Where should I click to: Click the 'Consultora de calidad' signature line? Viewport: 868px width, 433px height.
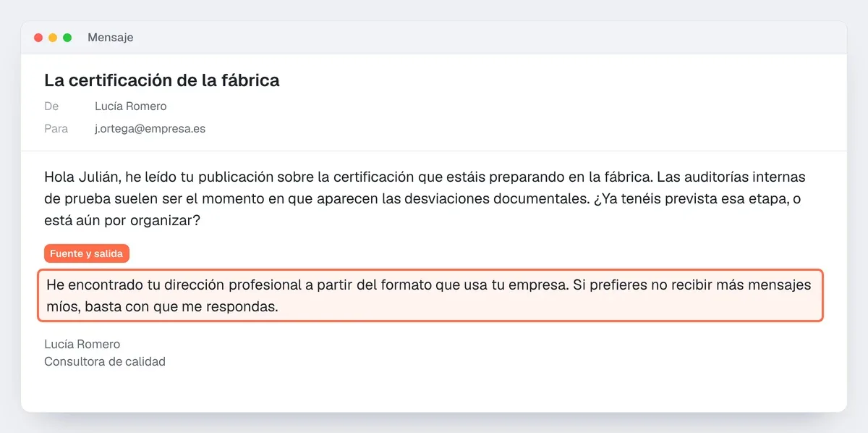[x=105, y=361]
